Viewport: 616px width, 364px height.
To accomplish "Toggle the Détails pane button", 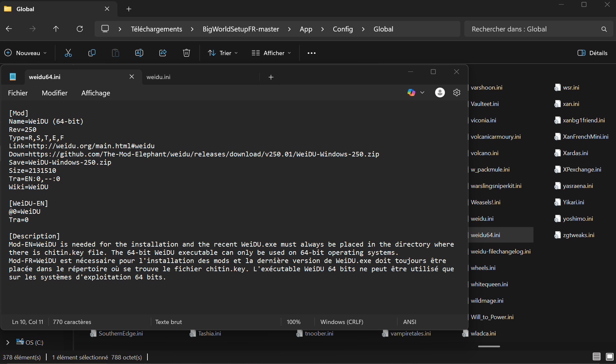I will coord(592,53).
